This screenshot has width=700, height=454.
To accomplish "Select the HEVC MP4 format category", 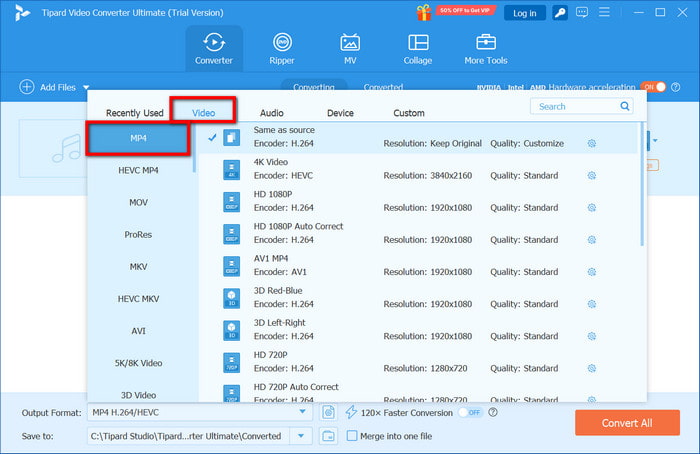I will (x=138, y=170).
